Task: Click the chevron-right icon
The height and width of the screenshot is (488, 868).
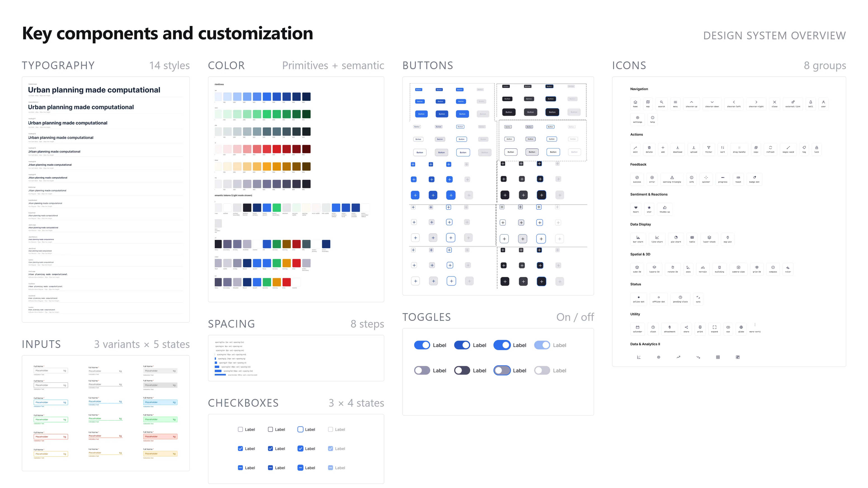Action: pyautogui.click(x=756, y=103)
